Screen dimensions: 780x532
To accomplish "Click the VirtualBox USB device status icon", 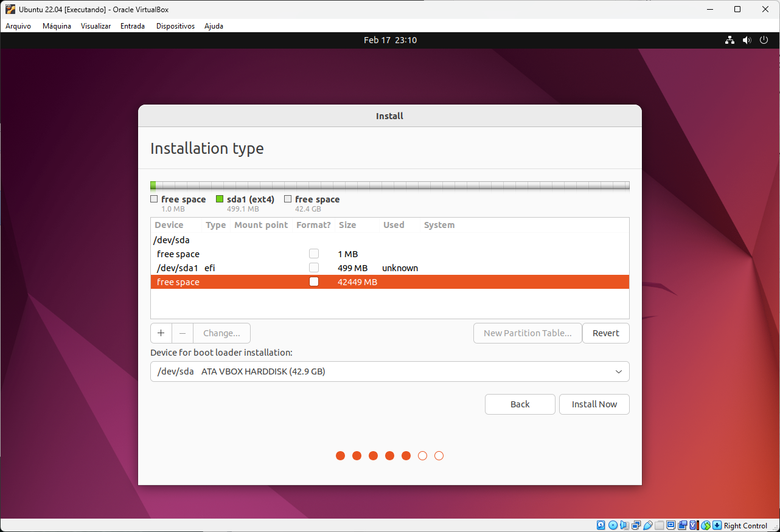I will point(648,525).
